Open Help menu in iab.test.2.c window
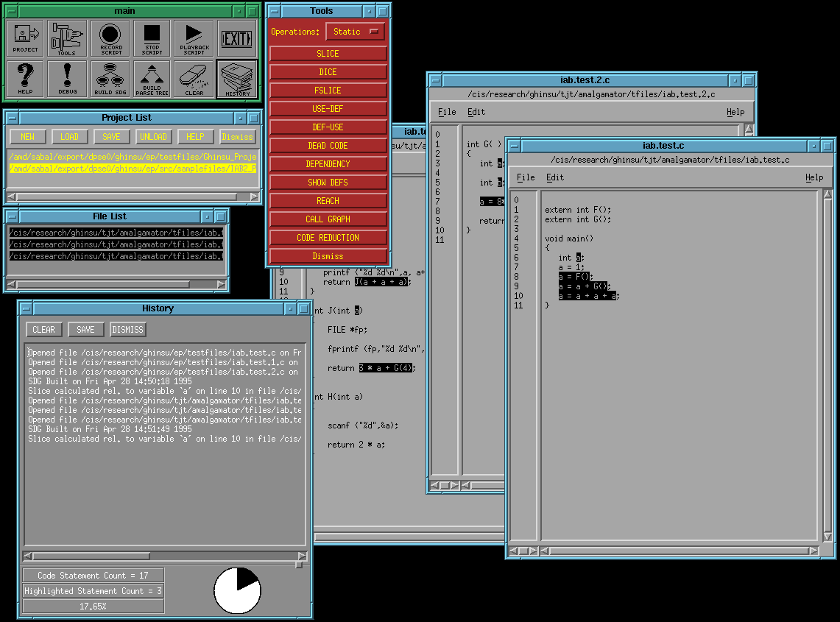This screenshot has width=840, height=622. tap(735, 112)
